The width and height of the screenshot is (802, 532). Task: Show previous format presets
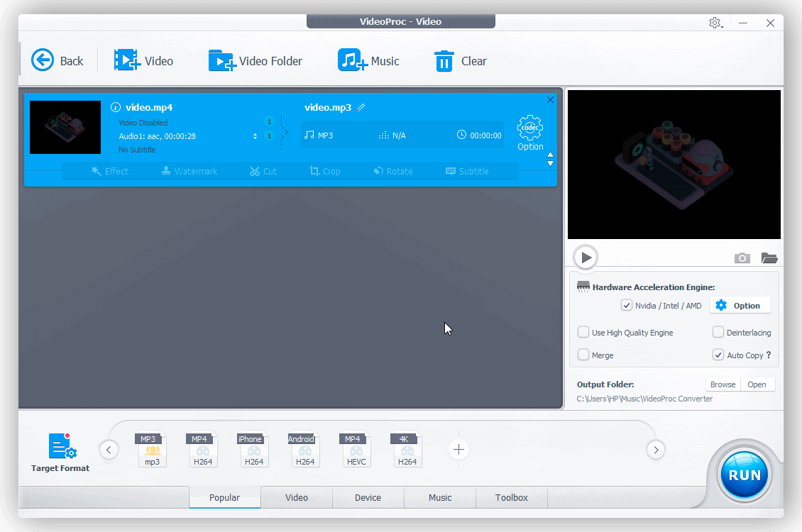[x=109, y=450]
